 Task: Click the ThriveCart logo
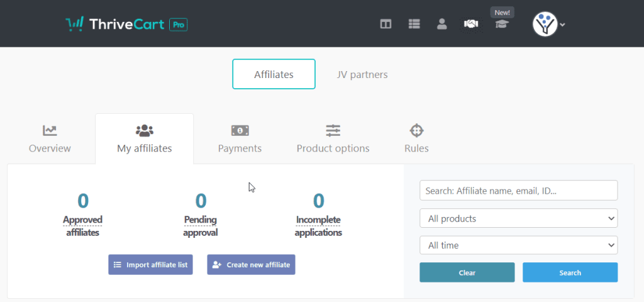click(126, 25)
